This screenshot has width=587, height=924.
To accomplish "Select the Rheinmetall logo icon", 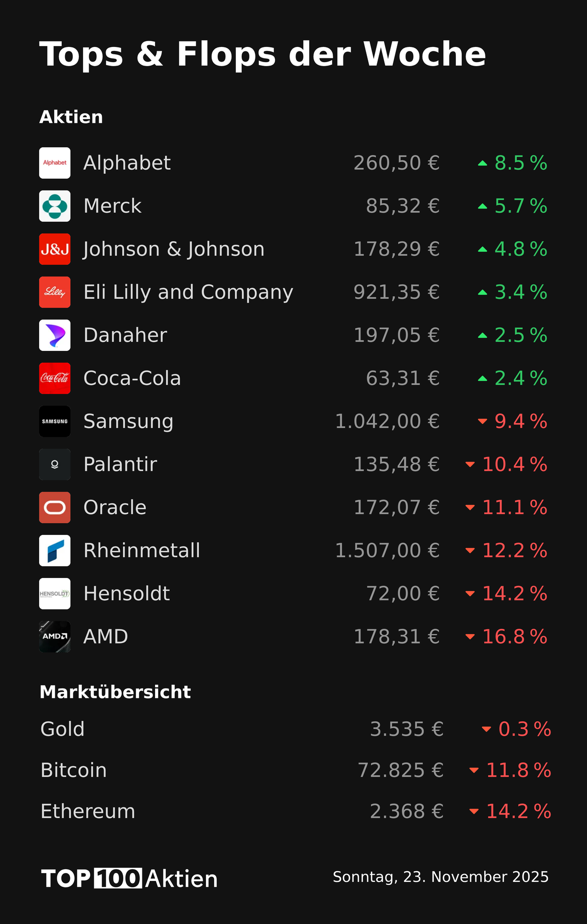I will (x=55, y=551).
